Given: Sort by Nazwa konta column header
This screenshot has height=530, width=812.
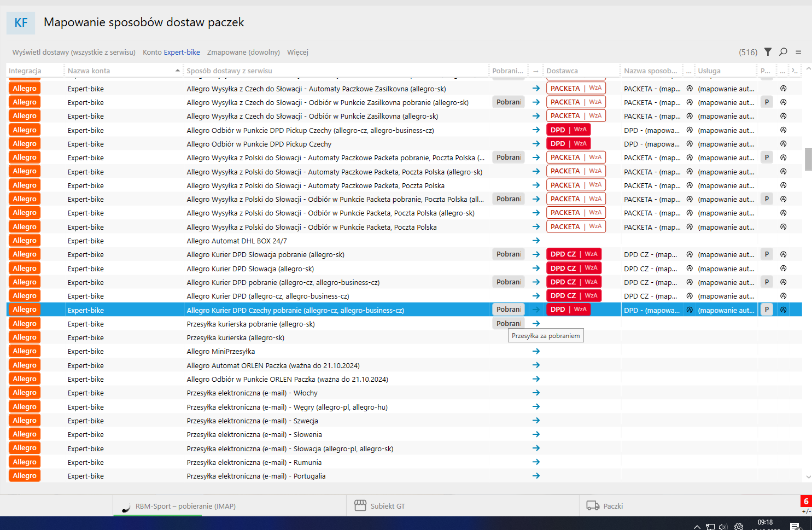Looking at the screenshot, I should tap(89, 71).
